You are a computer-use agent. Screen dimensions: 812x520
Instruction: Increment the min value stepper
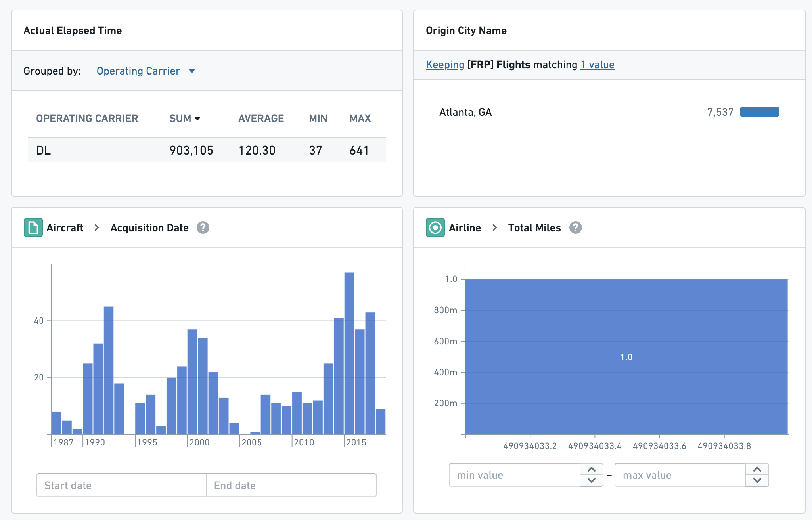click(592, 469)
